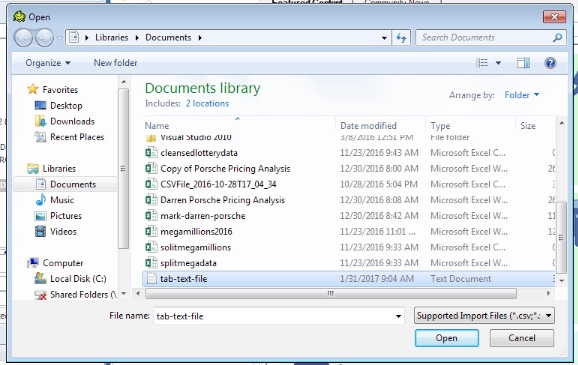
Task: Click the text document icon of tab-text-file
Action: click(152, 279)
